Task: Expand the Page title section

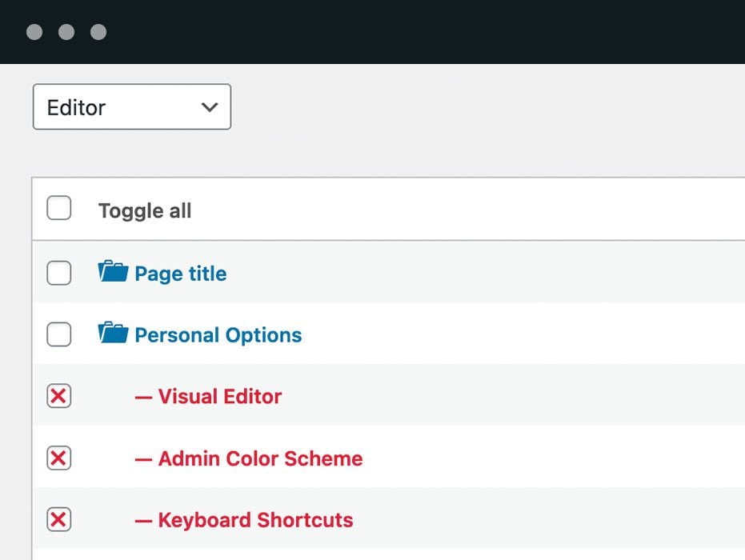Action: click(x=180, y=274)
